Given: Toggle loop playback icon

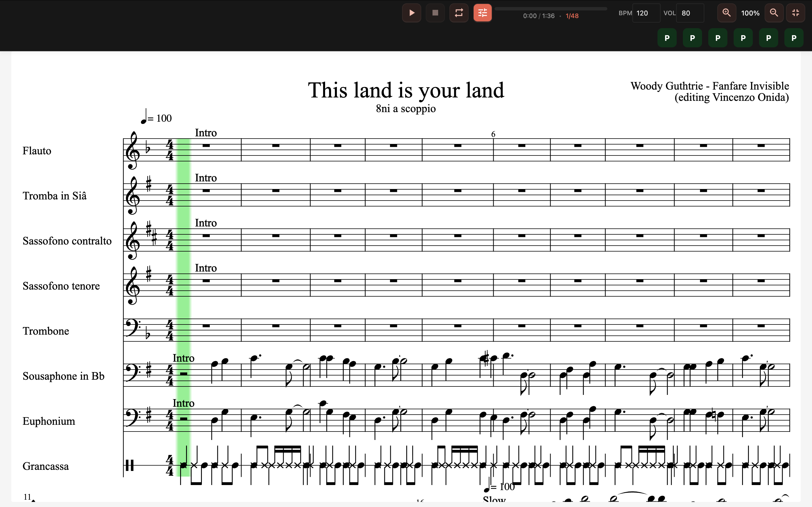Looking at the screenshot, I should click(459, 13).
